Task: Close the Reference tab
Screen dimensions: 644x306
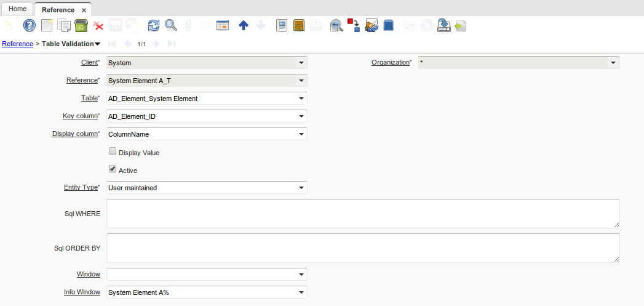Action: [x=84, y=10]
